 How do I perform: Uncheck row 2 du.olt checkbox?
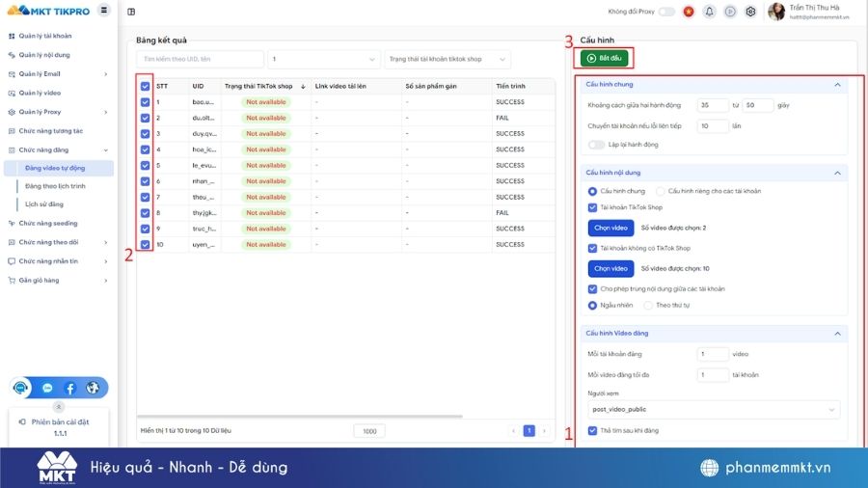click(145, 118)
